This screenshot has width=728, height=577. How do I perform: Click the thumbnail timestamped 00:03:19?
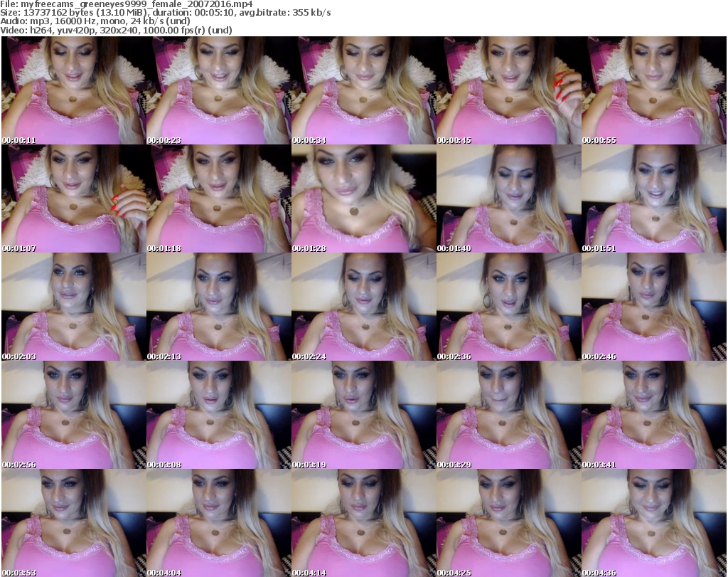point(363,415)
